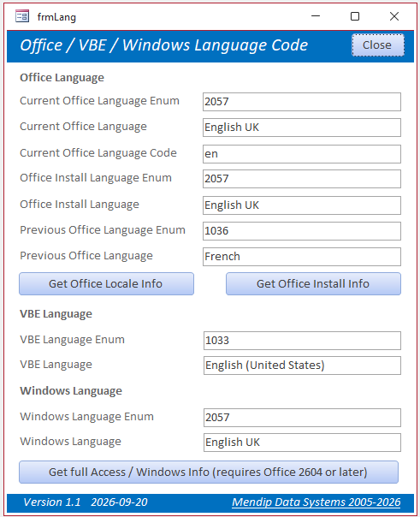Click the Get Office Locale Info button

click(x=106, y=283)
